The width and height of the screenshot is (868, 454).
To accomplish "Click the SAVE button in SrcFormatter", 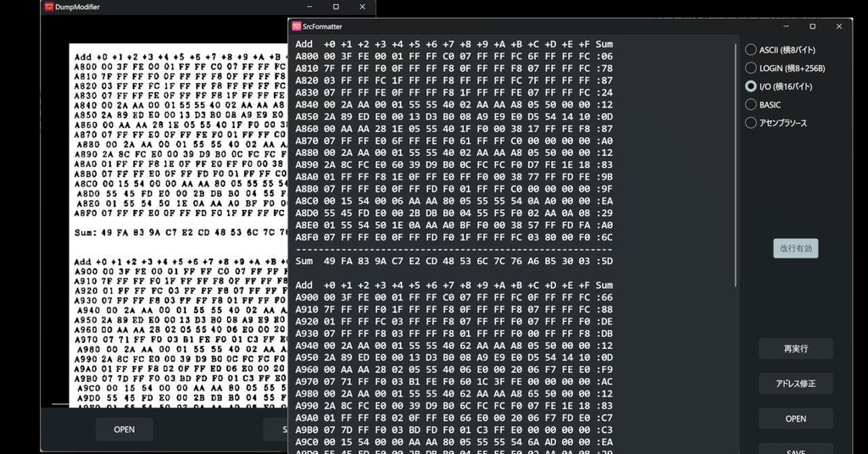I will point(795,449).
